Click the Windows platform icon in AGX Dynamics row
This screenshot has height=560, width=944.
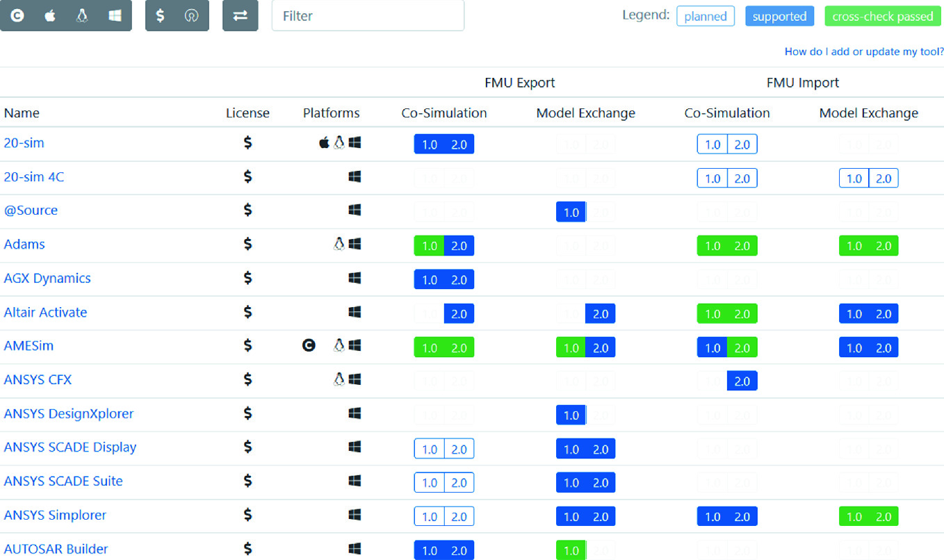point(355,278)
